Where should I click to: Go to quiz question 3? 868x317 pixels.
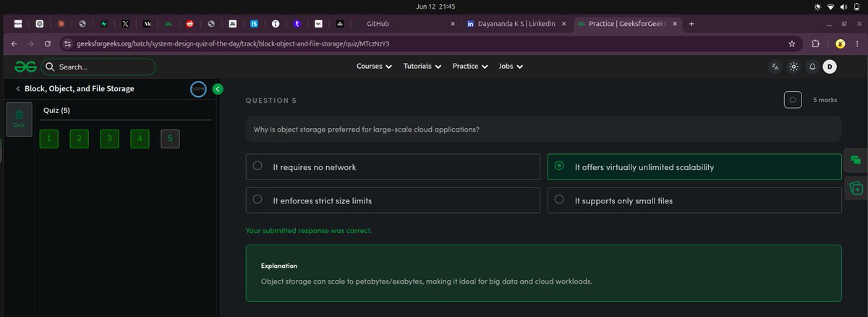point(109,139)
